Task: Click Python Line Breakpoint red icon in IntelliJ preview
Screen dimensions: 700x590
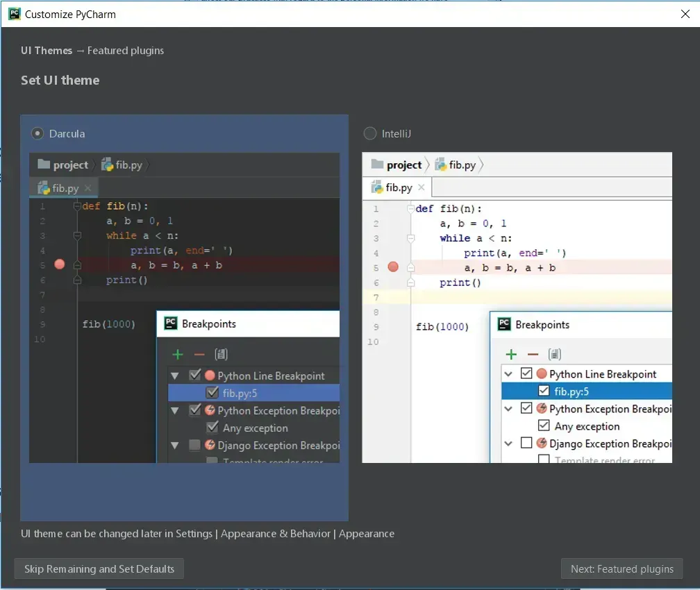Action: 542,373
